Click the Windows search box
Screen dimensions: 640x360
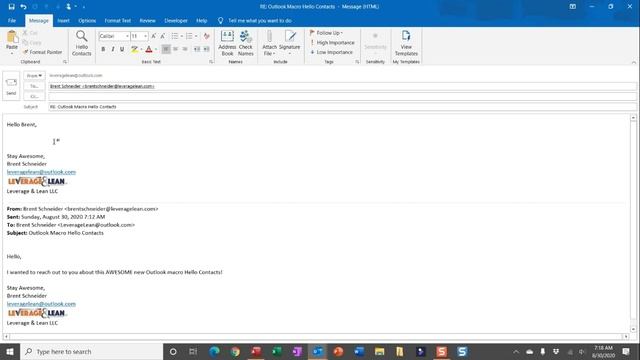[x=91, y=351]
